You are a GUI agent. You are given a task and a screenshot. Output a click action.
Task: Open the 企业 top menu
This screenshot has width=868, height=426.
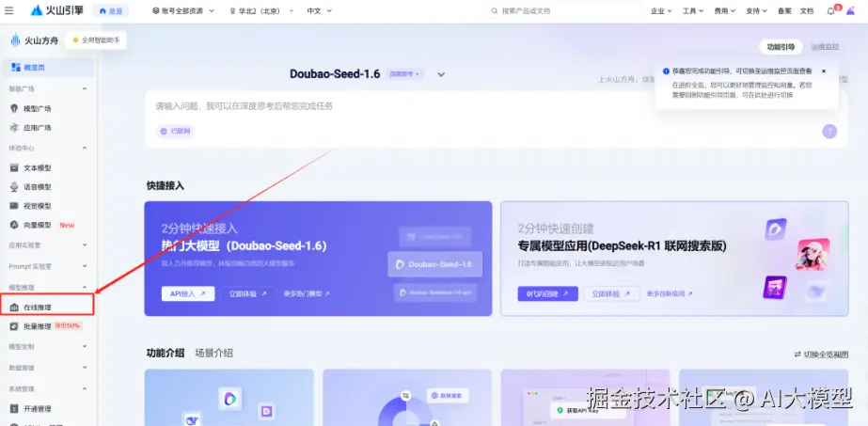click(x=661, y=10)
